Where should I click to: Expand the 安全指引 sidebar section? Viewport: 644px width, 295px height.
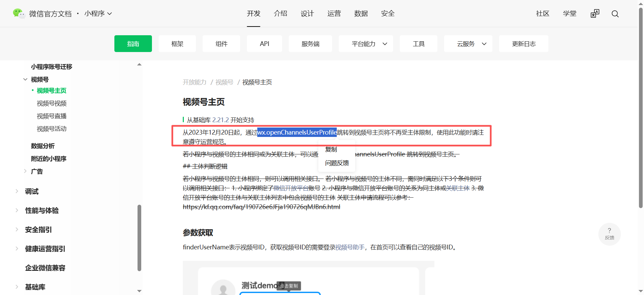(17, 230)
